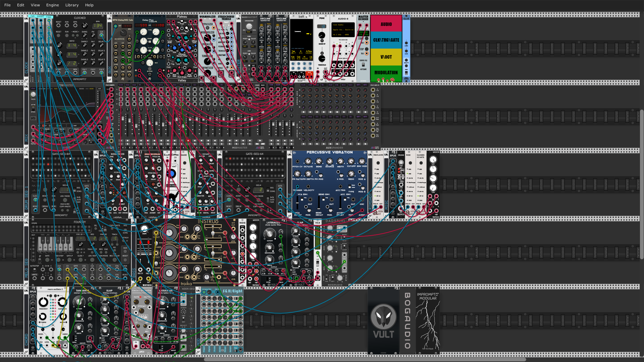This screenshot has height=362, width=644.
Task: Click the Percussive Vibration Reso knob
Action: [x=351, y=174]
